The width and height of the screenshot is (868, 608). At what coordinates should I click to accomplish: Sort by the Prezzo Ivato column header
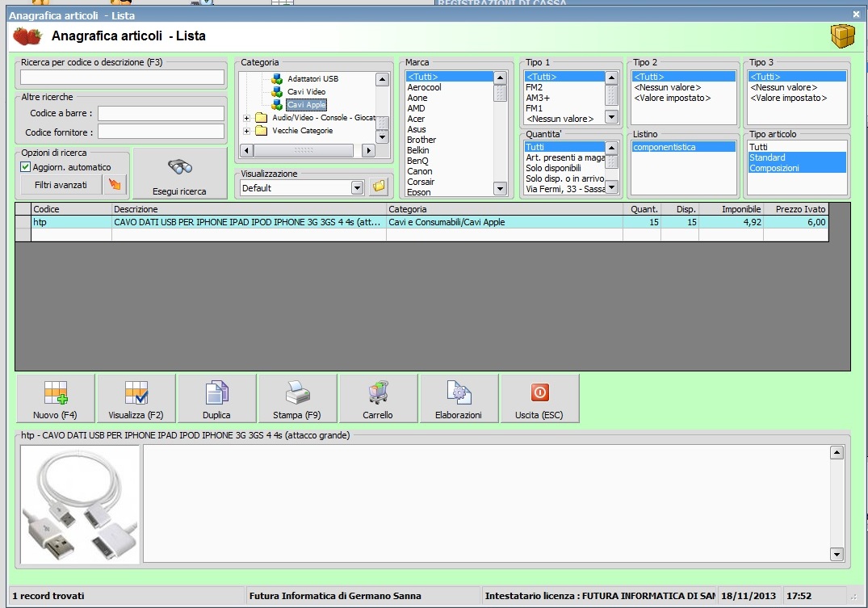[795, 209]
